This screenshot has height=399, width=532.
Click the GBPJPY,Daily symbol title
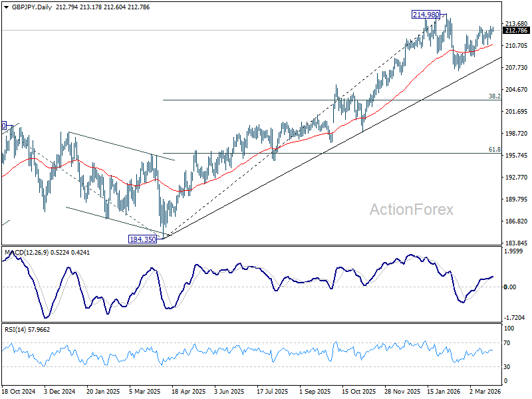click(31, 7)
